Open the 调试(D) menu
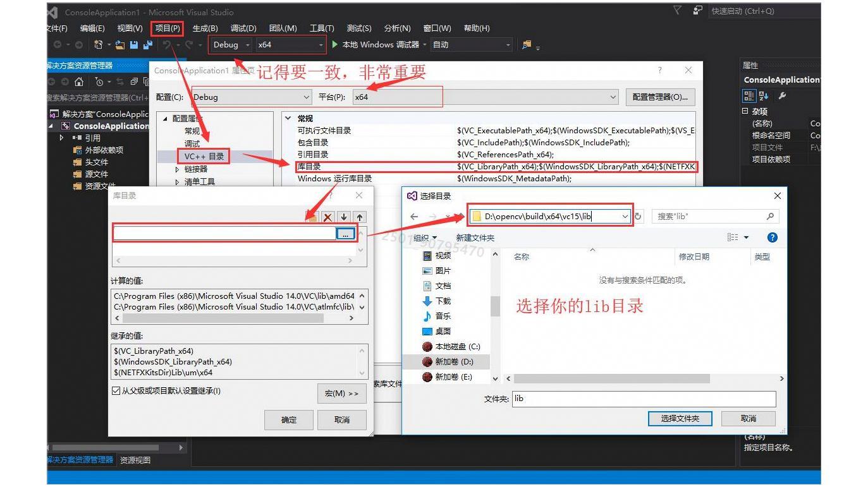 click(243, 28)
